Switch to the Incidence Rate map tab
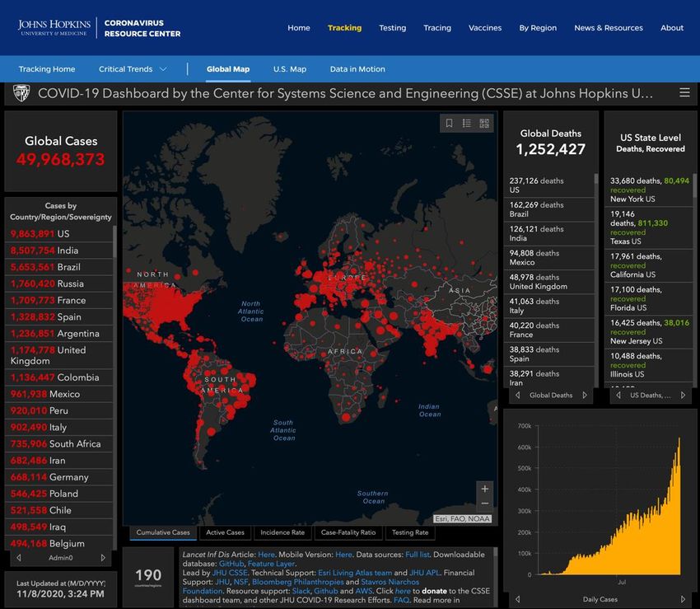This screenshot has height=609, width=700. tap(282, 532)
